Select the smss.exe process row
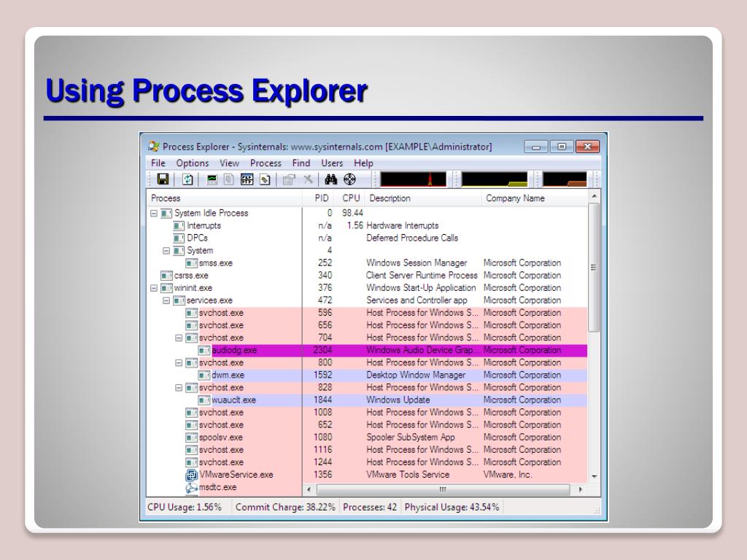The image size is (747, 560). tap(367, 262)
